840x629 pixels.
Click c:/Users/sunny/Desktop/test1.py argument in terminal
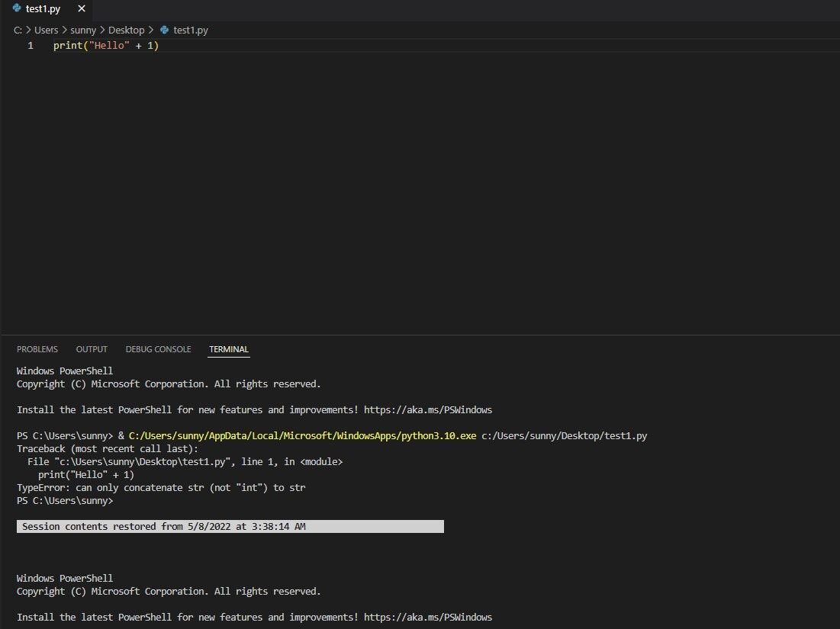coord(564,436)
